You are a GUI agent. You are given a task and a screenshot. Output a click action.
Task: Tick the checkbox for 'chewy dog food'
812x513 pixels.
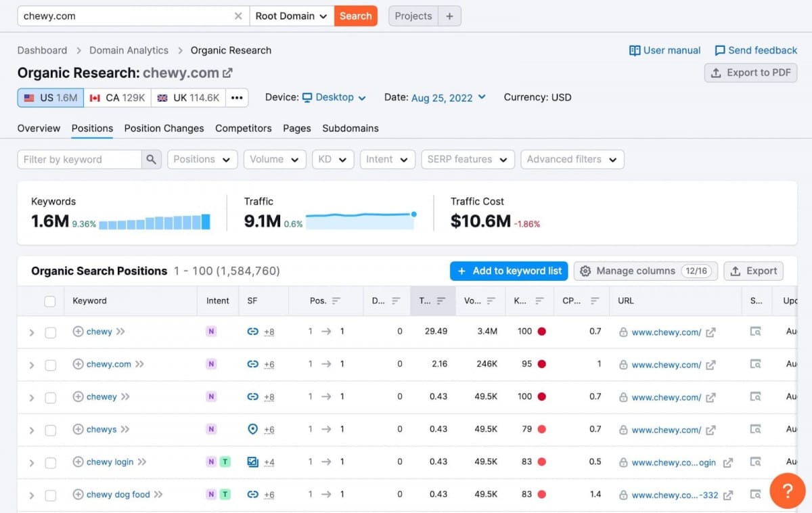coord(50,495)
